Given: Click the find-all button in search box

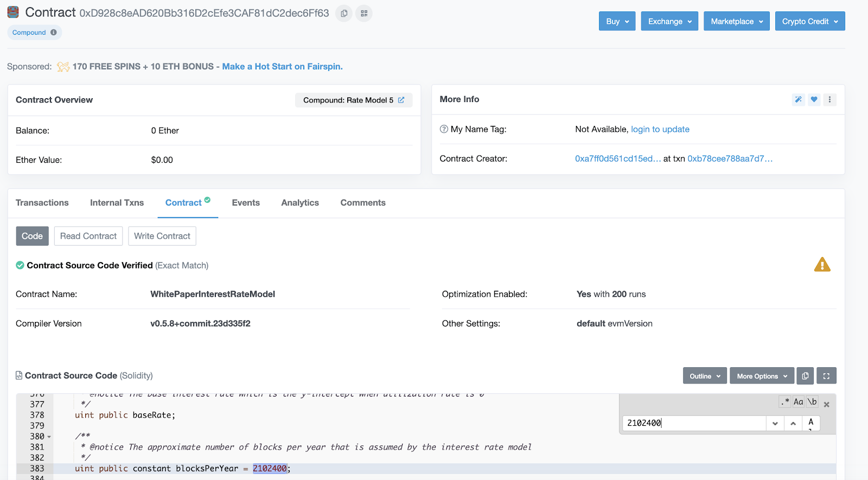Looking at the screenshot, I should click(811, 423).
